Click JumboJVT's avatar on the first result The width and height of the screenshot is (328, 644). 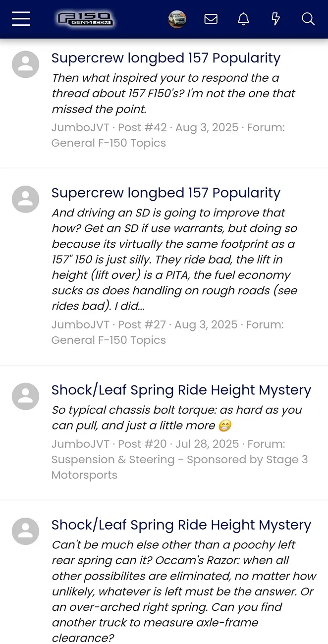(x=25, y=64)
